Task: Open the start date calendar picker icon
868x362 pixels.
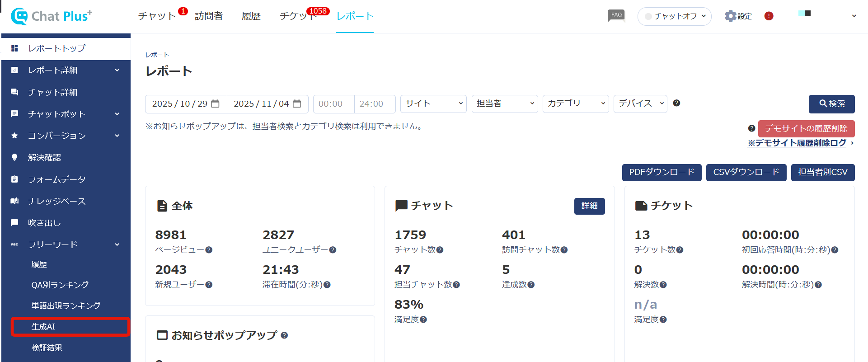Action: click(216, 104)
